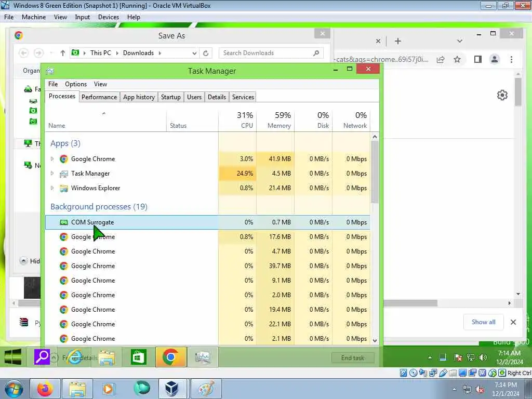Screen dimensions: 532x399
Task: Open Task Manager Options menu
Action: pyautogui.click(x=76, y=84)
